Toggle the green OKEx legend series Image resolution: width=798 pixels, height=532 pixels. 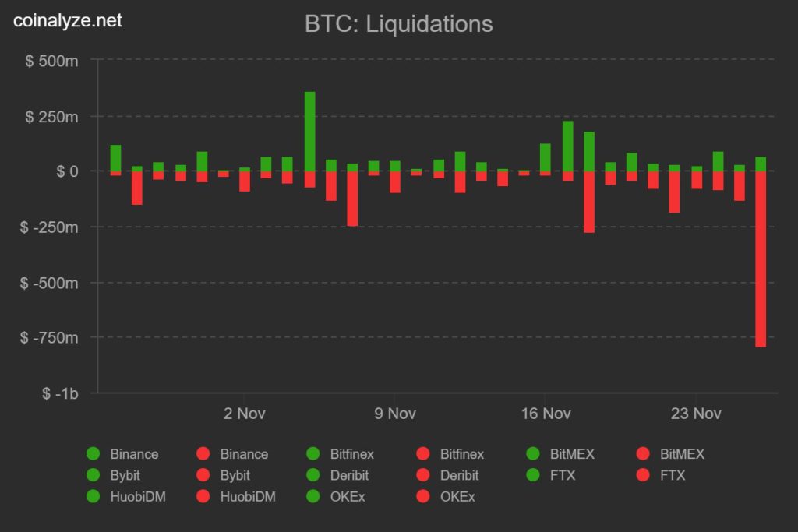(335, 496)
